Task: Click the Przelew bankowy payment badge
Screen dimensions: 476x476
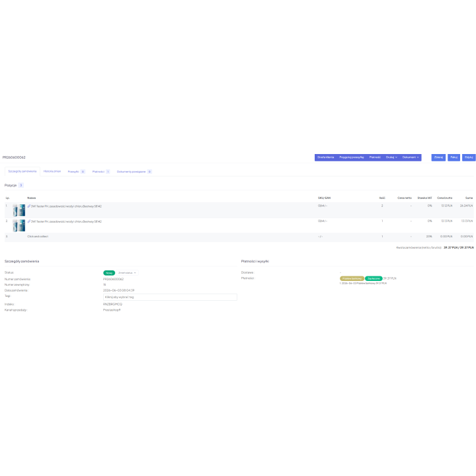Action: (x=352, y=278)
